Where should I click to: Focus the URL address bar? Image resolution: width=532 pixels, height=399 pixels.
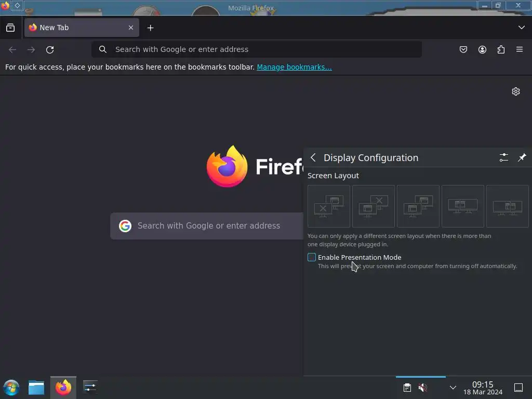257,49
